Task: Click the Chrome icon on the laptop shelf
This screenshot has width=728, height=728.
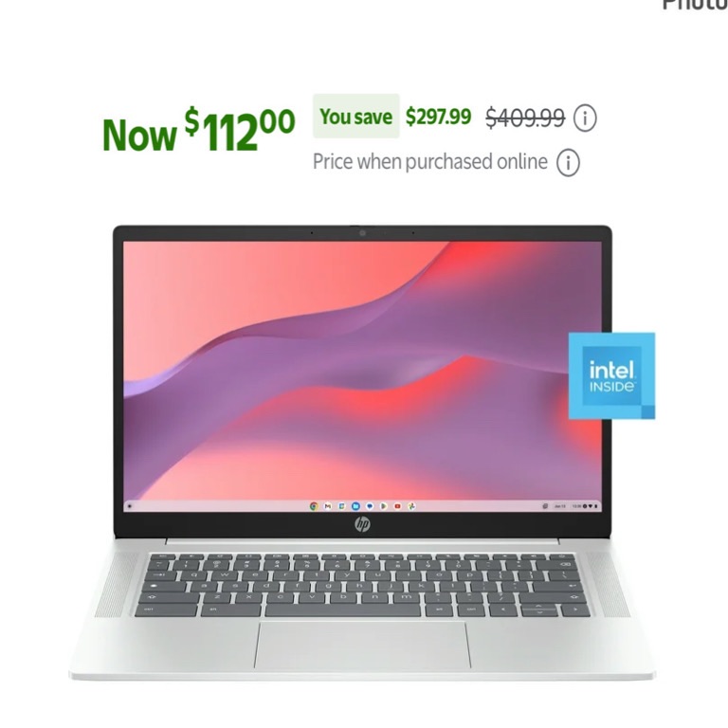Action: [x=314, y=506]
